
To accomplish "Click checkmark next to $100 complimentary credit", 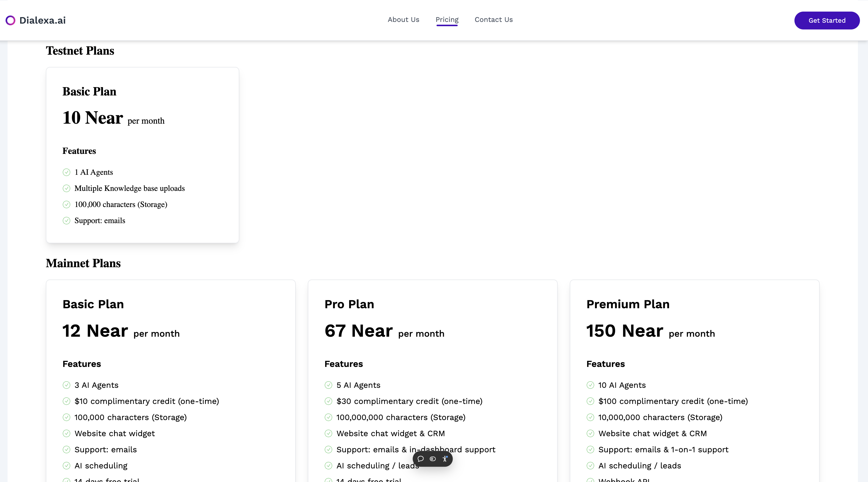I will [x=590, y=401].
